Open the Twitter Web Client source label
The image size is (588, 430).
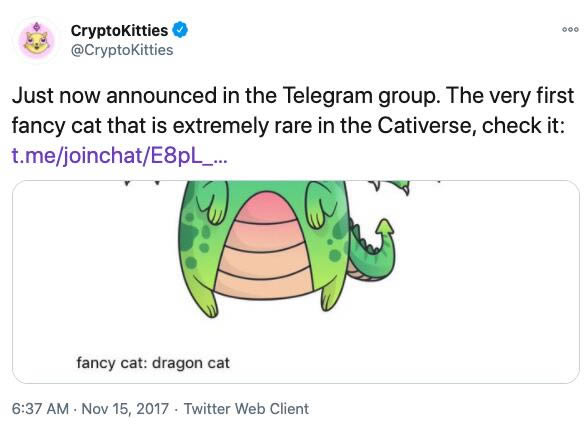pos(246,409)
